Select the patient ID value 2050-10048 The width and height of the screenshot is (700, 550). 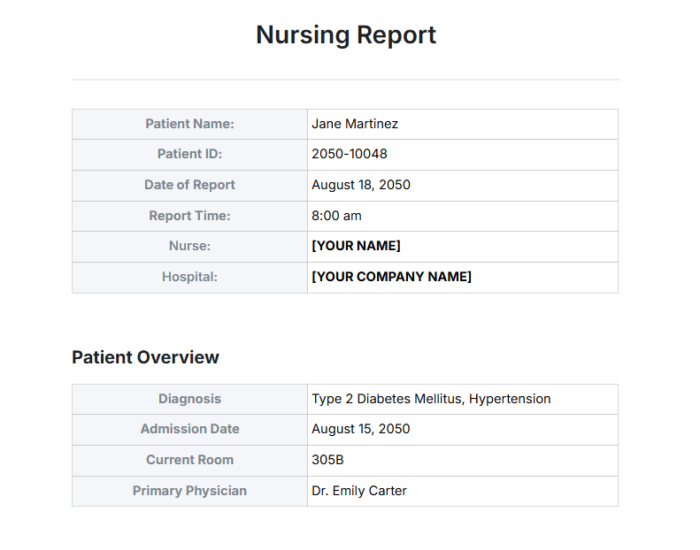349,154
